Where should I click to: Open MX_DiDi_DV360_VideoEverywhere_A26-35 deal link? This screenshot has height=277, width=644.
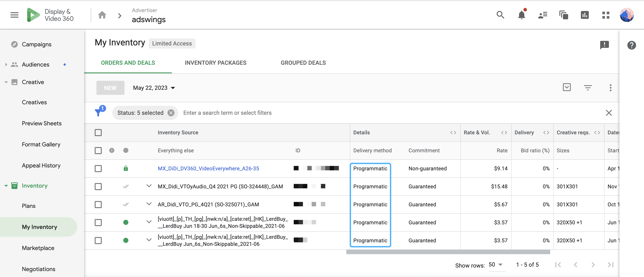coord(208,168)
